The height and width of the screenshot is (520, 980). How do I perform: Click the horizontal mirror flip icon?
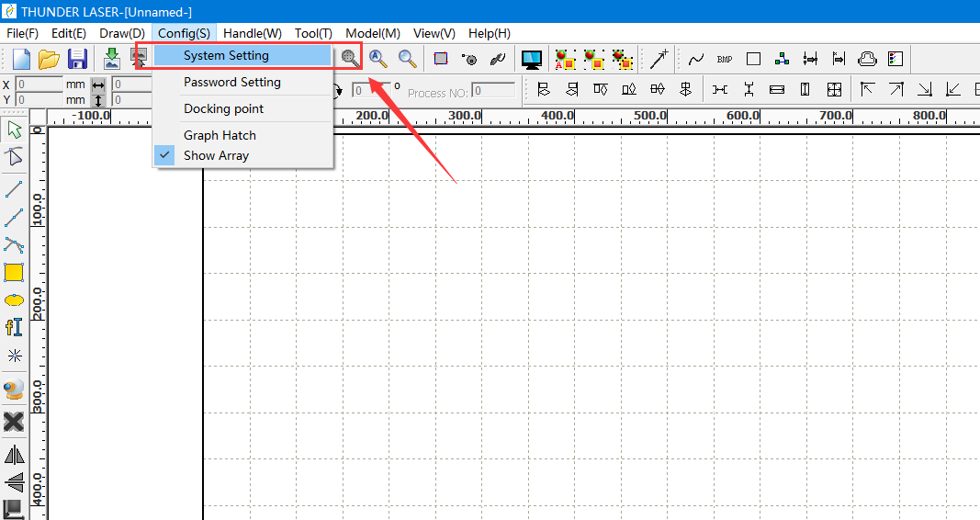(15, 455)
